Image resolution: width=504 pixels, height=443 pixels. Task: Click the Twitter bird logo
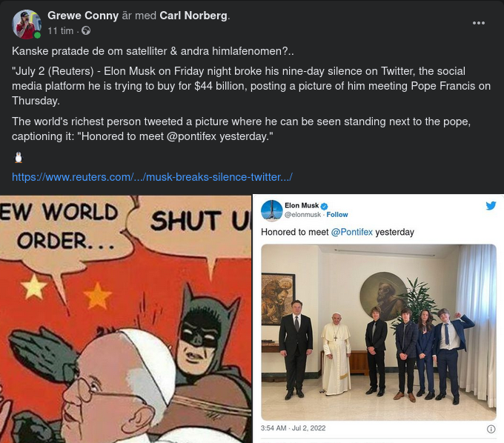[x=491, y=205]
